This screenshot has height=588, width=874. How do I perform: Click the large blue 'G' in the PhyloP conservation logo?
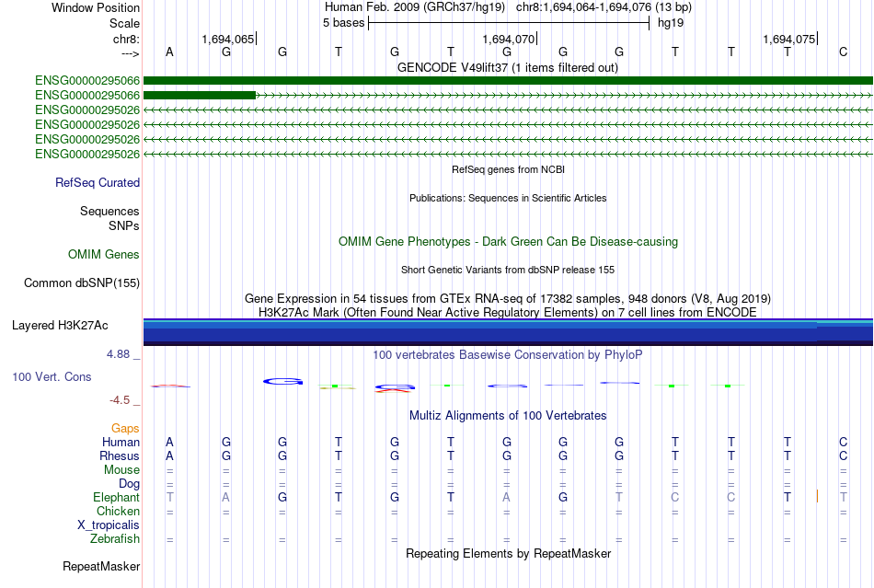(x=282, y=381)
